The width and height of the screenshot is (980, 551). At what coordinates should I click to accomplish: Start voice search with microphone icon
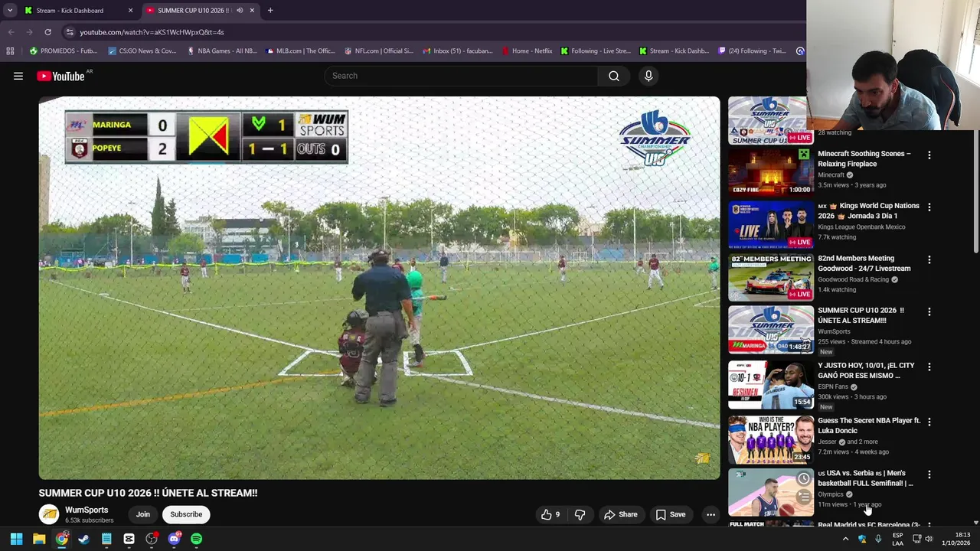coord(648,76)
